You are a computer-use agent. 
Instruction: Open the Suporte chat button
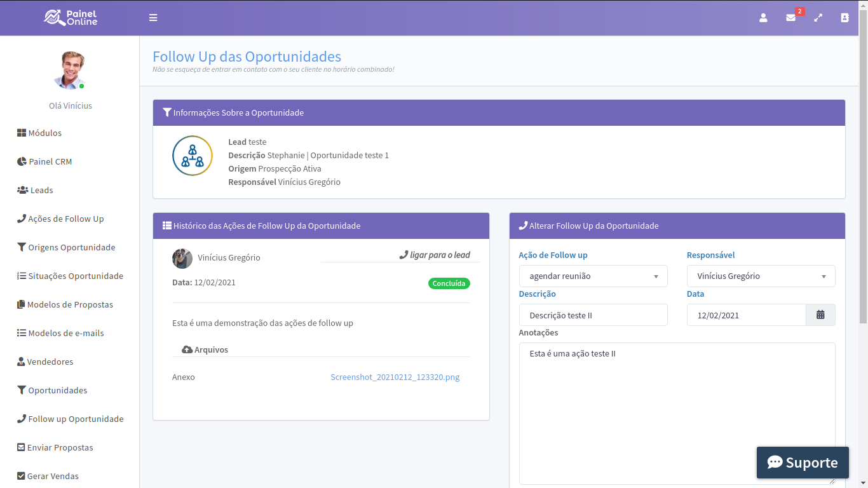click(803, 463)
